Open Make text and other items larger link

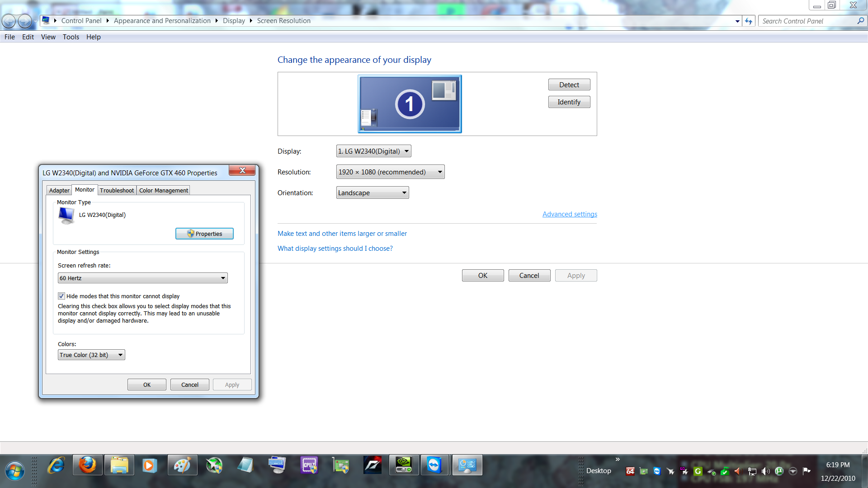tap(342, 234)
